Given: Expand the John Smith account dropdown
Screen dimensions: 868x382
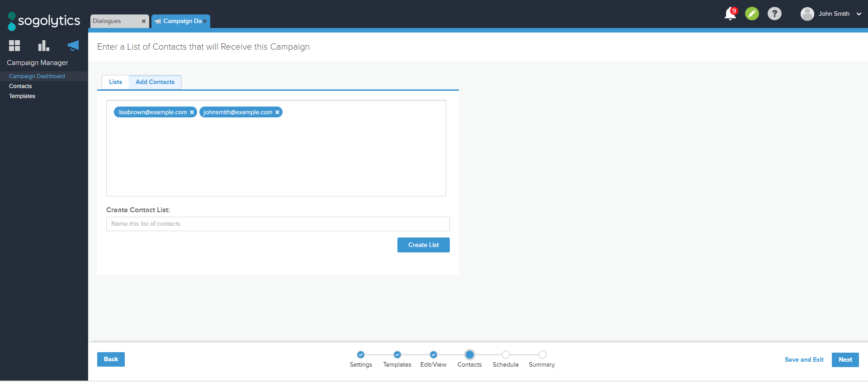Looking at the screenshot, I should tap(859, 14).
